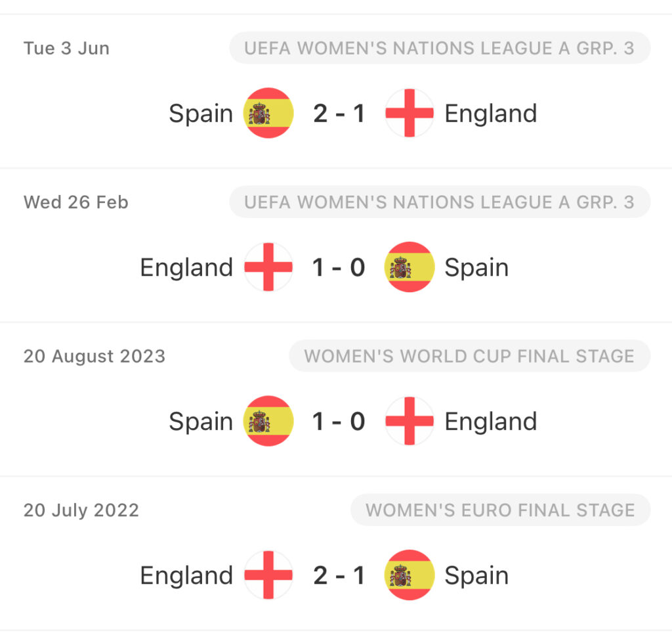
Task: Select the 20 August 2023 date label
Action: (x=94, y=357)
